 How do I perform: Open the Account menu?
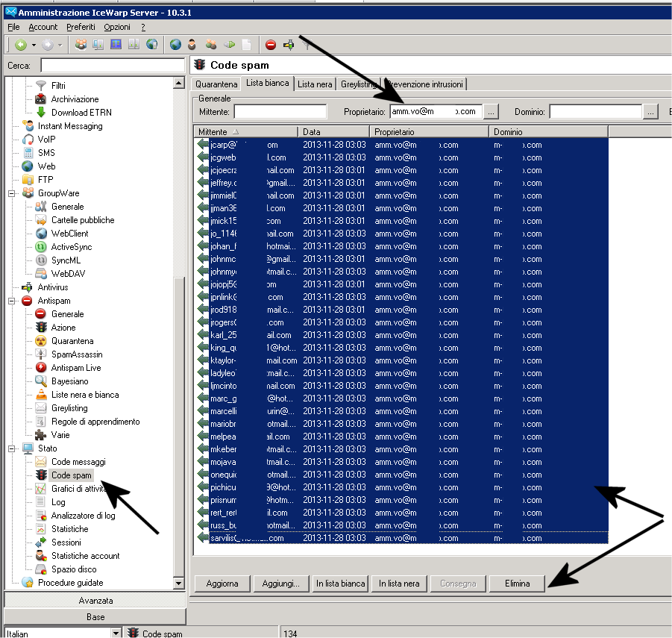click(x=43, y=27)
